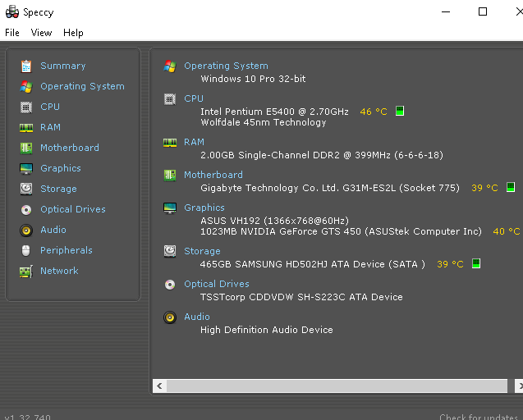Viewport: 523px width, 420px height.
Task: View Network section from sidebar
Action: point(59,271)
